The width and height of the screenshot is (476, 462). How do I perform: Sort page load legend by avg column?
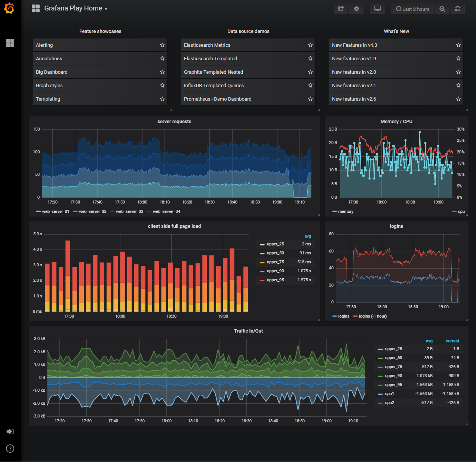[x=308, y=236]
